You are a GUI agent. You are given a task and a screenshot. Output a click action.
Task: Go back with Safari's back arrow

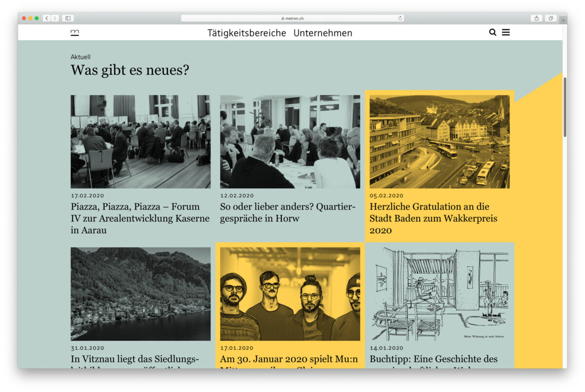pyautogui.click(x=47, y=19)
